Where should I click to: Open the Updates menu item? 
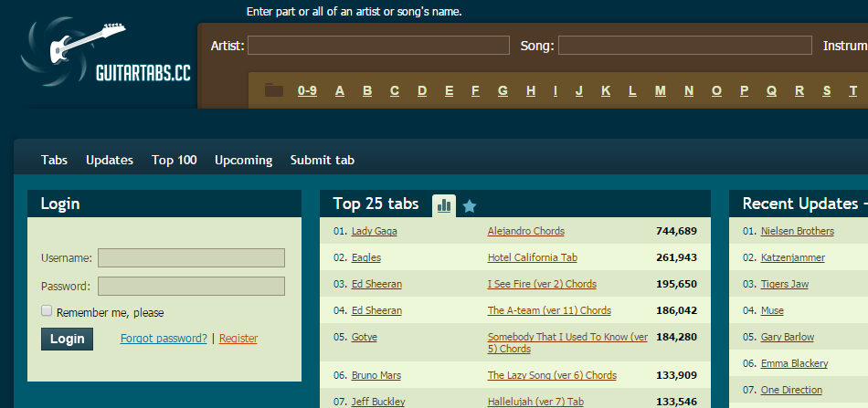110,161
